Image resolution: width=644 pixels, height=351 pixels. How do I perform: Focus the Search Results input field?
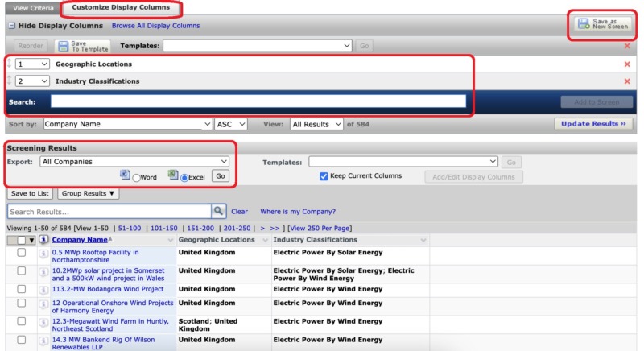pyautogui.click(x=109, y=212)
